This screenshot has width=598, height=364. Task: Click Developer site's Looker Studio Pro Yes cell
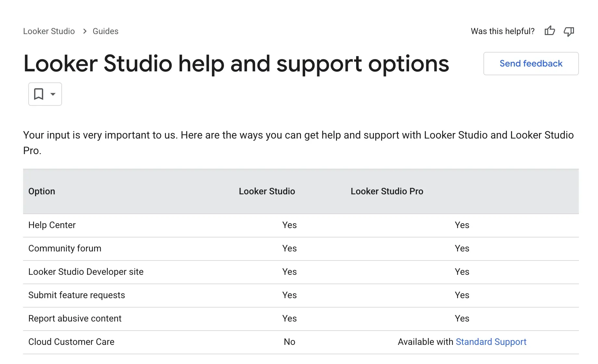tap(462, 272)
